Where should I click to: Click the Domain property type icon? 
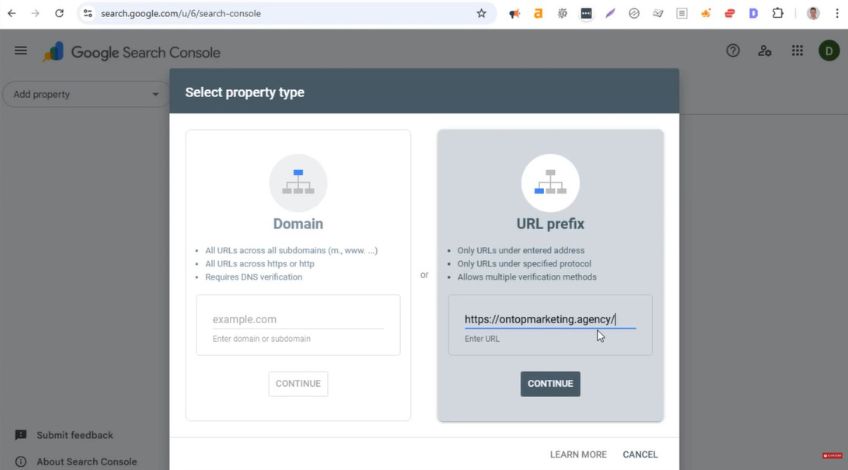pyautogui.click(x=298, y=183)
